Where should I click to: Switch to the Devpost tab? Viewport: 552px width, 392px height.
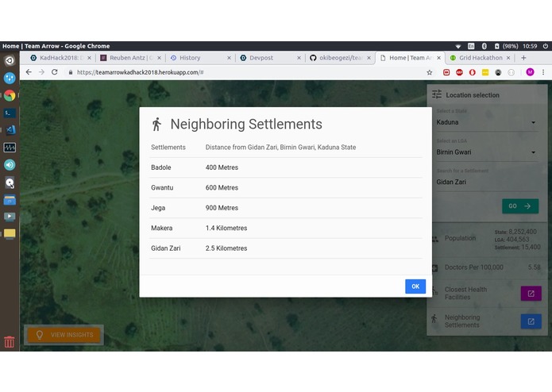(270, 58)
